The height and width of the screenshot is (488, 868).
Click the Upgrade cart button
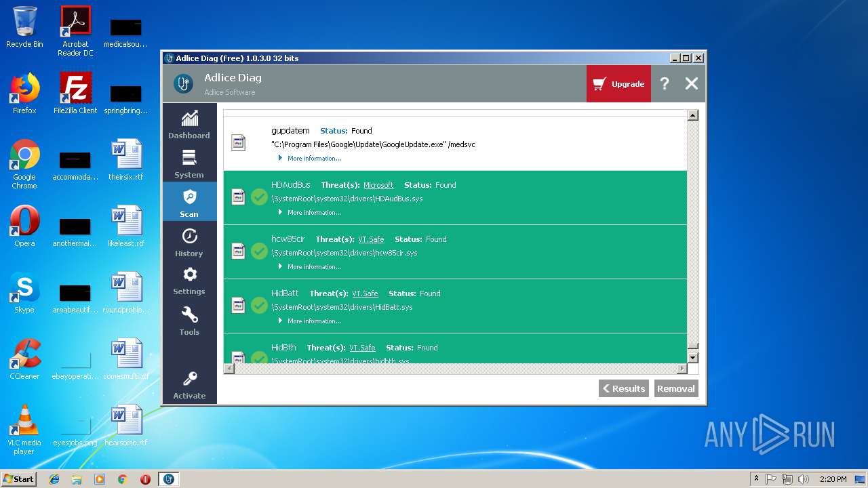[x=618, y=84]
